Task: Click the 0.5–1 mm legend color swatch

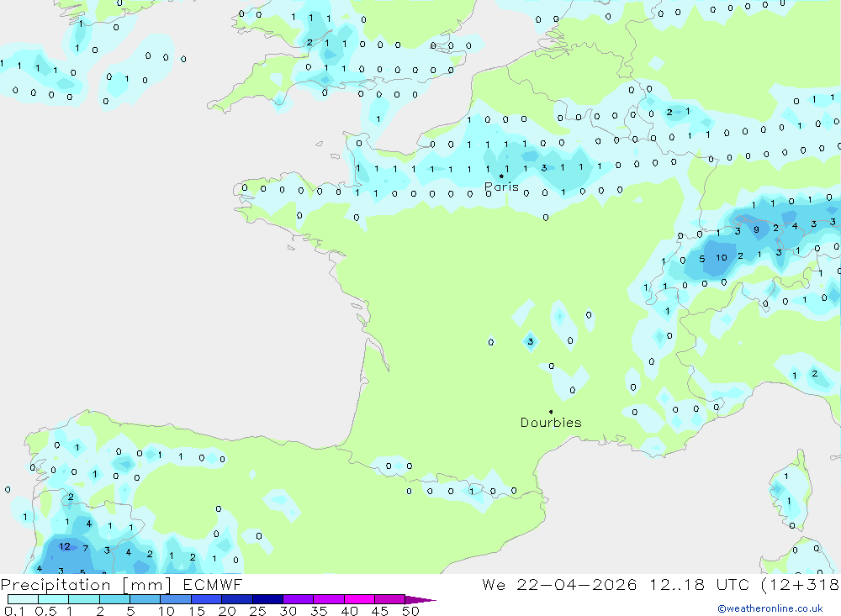Action: click(x=54, y=599)
